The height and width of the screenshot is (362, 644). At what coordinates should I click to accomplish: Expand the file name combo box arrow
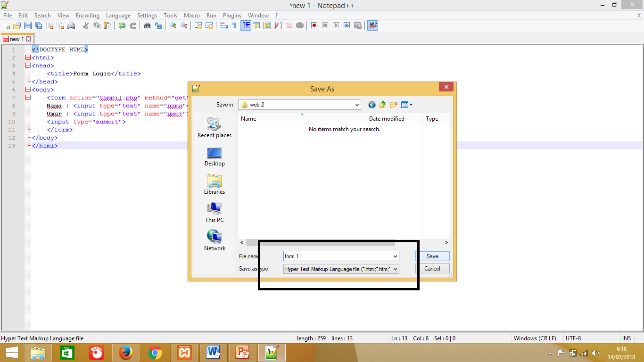[396, 256]
